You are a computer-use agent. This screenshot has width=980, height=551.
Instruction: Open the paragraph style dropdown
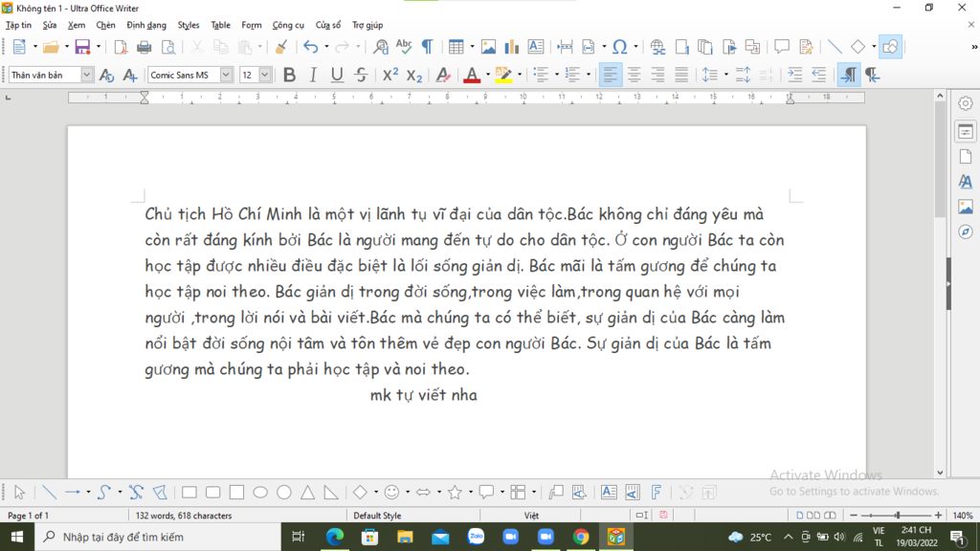tap(87, 75)
